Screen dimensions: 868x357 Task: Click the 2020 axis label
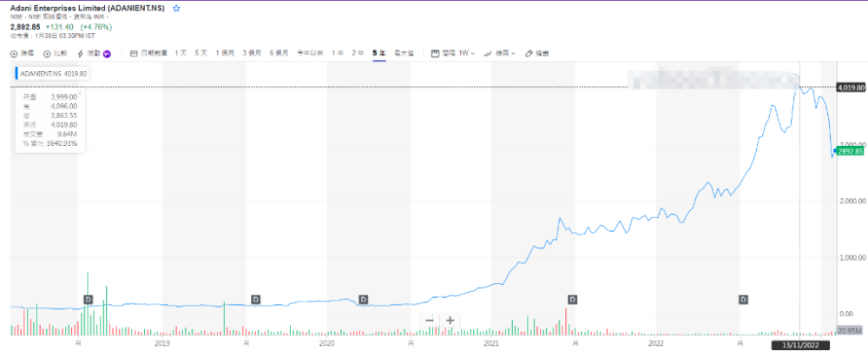coord(326,344)
